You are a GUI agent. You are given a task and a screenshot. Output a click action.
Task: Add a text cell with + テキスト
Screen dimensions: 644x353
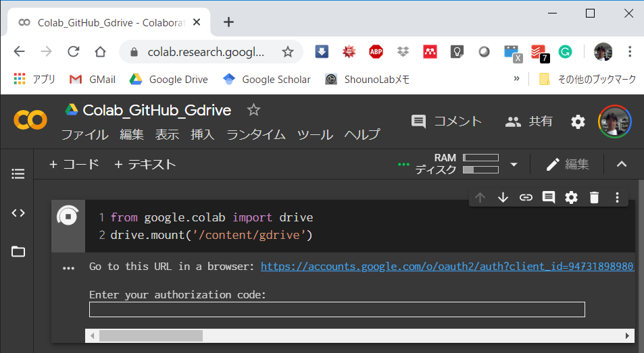145,165
